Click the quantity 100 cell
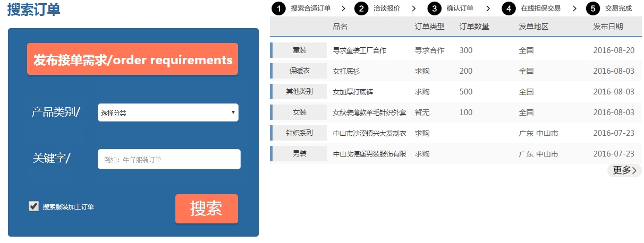The width and height of the screenshot is (644, 243). (x=466, y=112)
